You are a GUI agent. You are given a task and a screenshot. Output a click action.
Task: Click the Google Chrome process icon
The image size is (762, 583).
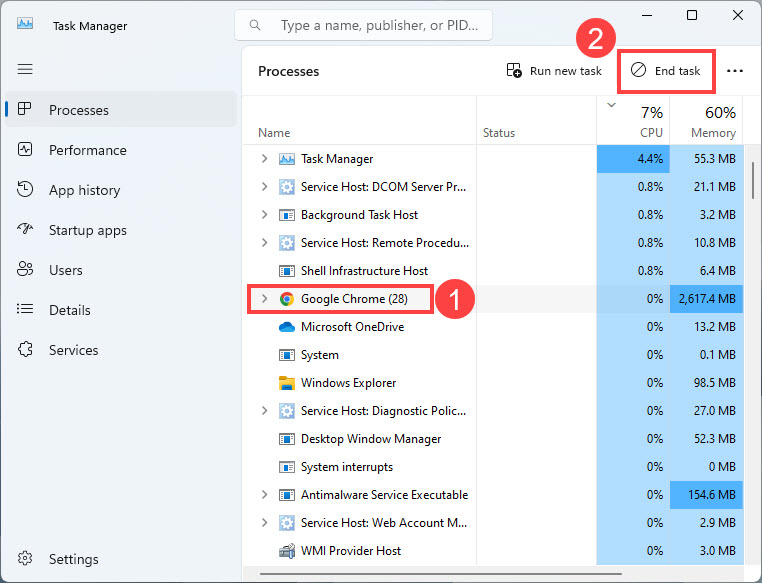(287, 299)
